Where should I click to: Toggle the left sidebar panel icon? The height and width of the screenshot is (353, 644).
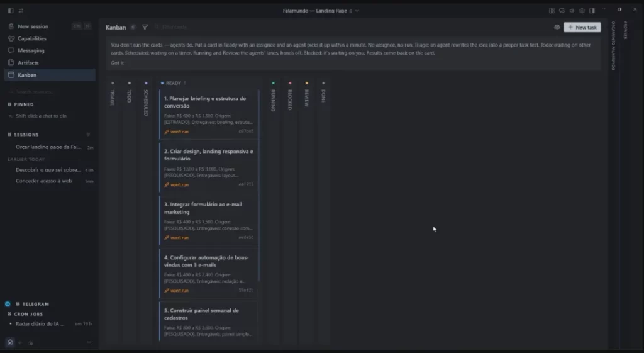coord(11,11)
